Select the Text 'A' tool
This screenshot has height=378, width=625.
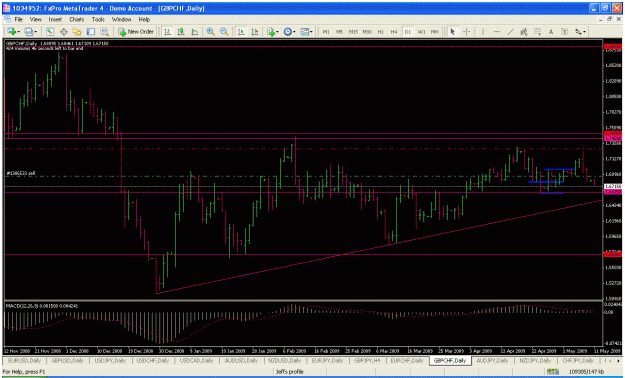[551, 32]
